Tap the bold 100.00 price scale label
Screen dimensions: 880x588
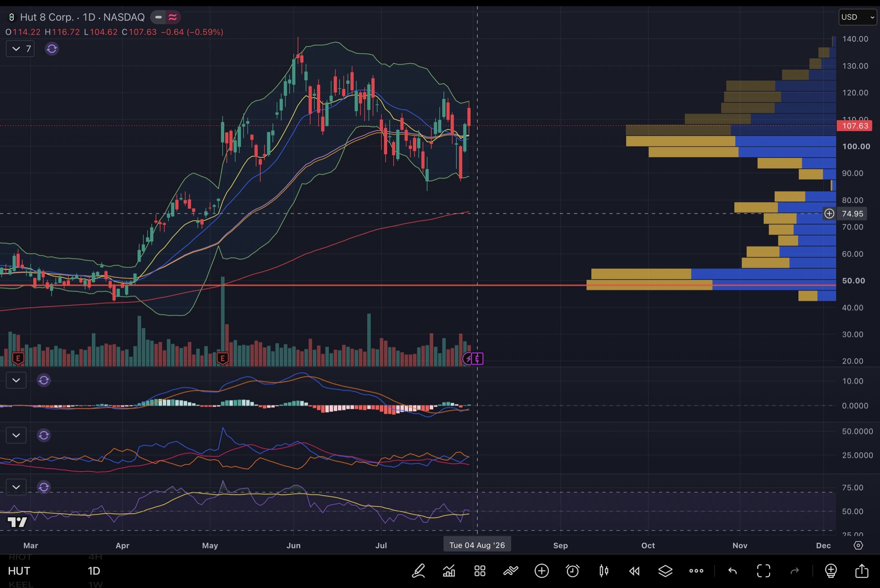click(x=856, y=146)
